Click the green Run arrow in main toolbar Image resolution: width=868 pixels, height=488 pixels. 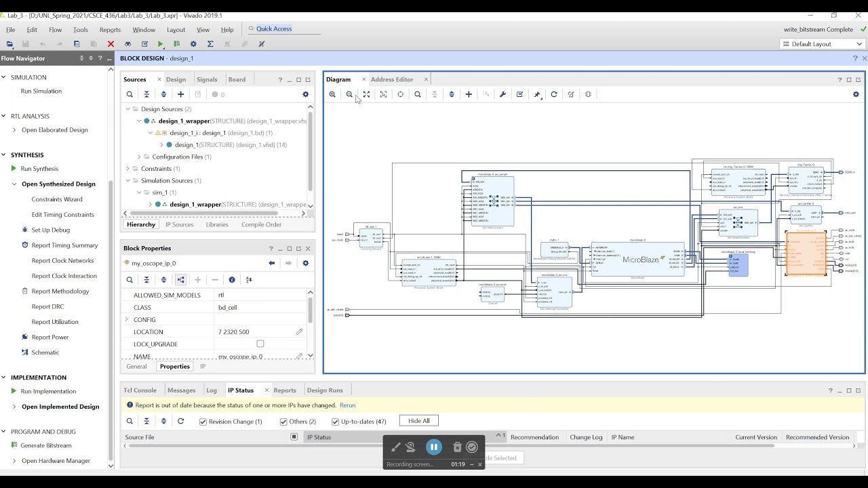pos(161,44)
